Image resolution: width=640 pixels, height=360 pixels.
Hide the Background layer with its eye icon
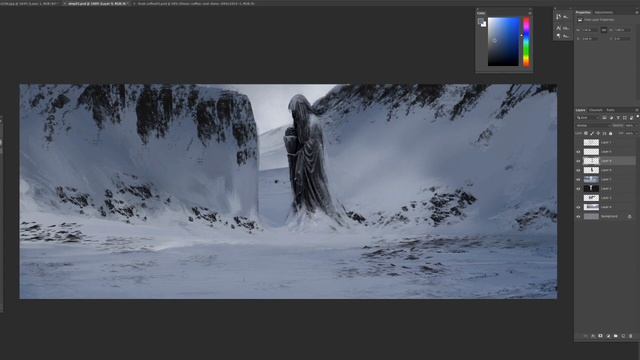(x=578, y=216)
